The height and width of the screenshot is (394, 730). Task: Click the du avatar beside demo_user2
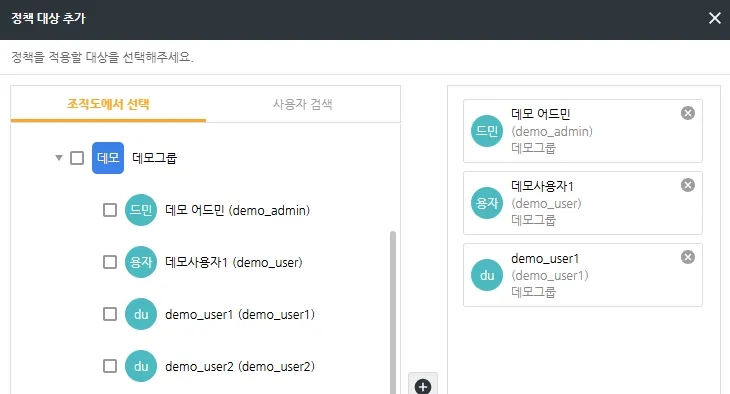(x=141, y=367)
